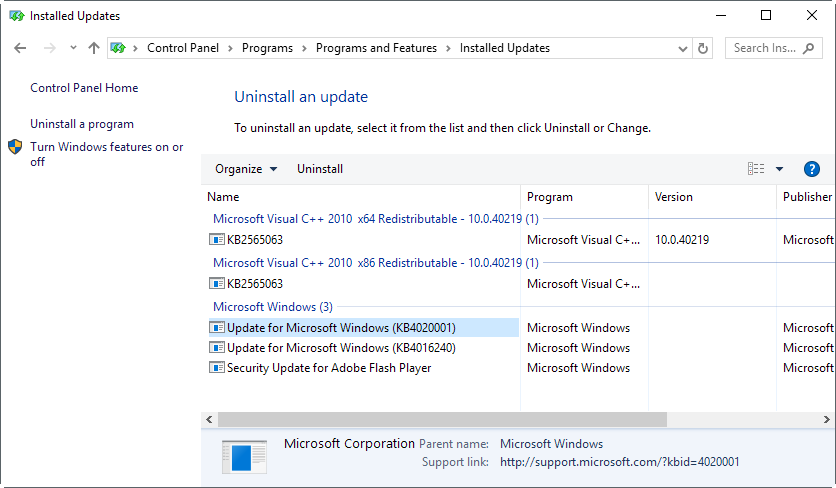Open the Organize menu

click(x=246, y=169)
